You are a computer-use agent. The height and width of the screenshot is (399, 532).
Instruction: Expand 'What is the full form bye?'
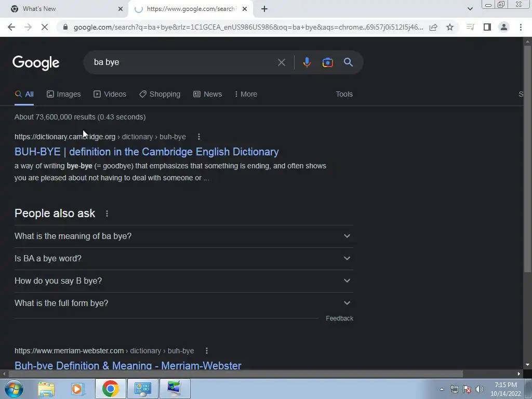(183, 303)
